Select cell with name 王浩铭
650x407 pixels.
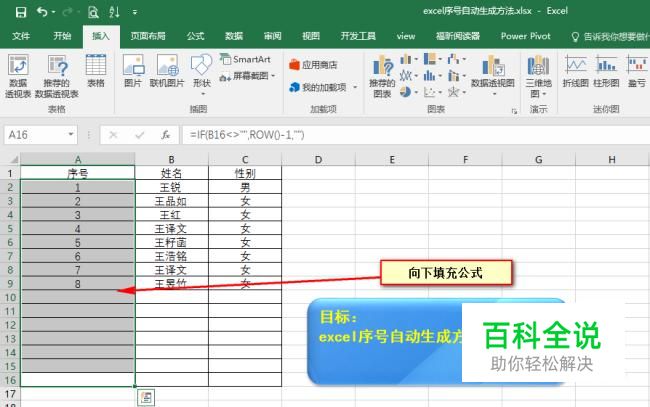pos(171,256)
